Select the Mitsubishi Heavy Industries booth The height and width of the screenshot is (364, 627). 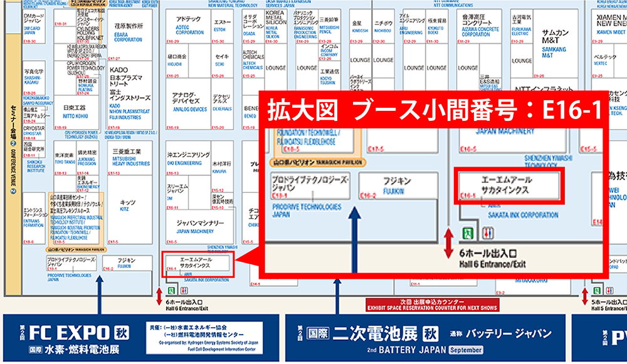(130, 159)
